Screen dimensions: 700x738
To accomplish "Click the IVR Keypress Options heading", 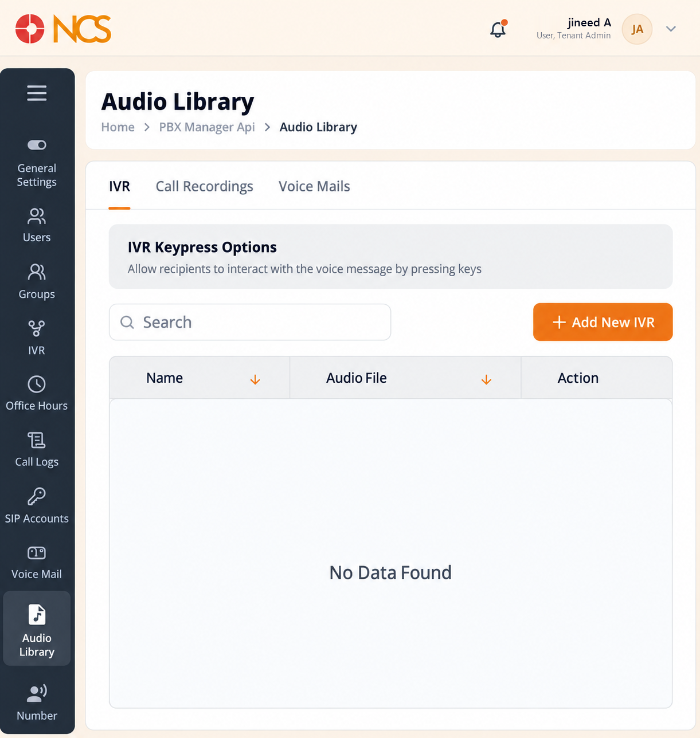I will [x=202, y=248].
